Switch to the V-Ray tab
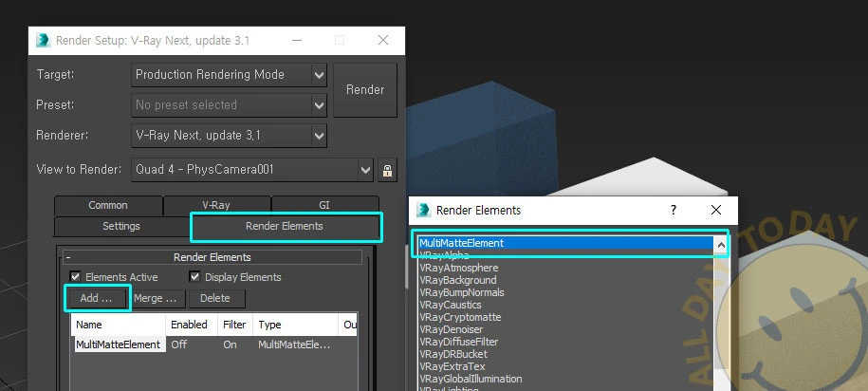Viewport: 868px width, 391px height. click(x=216, y=206)
